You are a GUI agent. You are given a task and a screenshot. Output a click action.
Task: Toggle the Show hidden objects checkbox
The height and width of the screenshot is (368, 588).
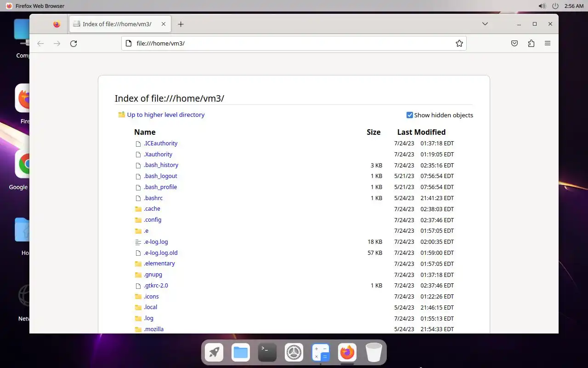(410, 115)
